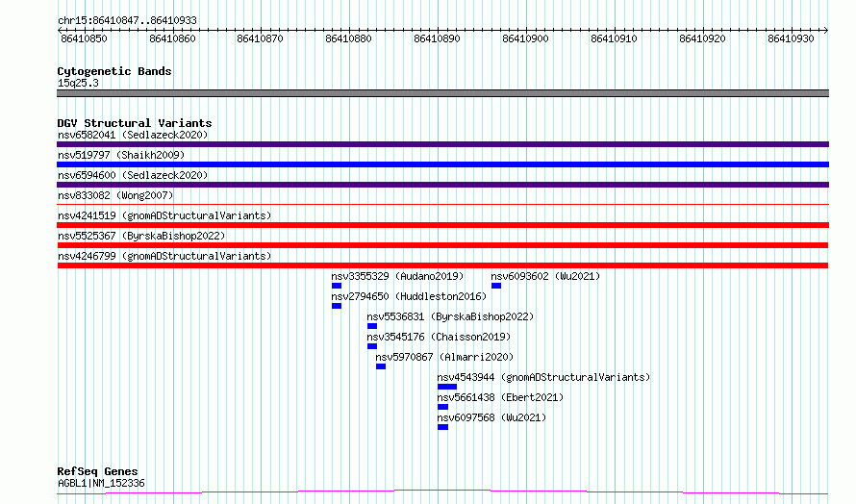
Task: Click the chr15:86410847..86410933 region label
Action: pos(127,20)
